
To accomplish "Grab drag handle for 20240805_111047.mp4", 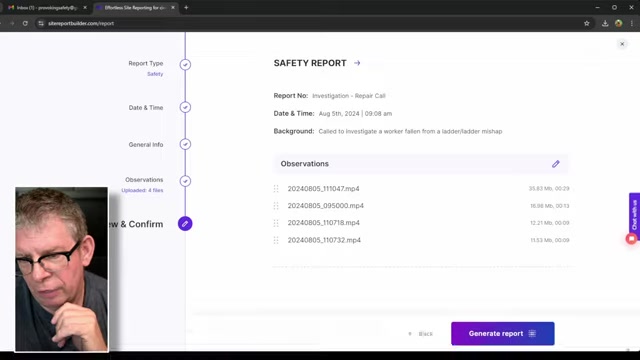I will click(x=276, y=189).
